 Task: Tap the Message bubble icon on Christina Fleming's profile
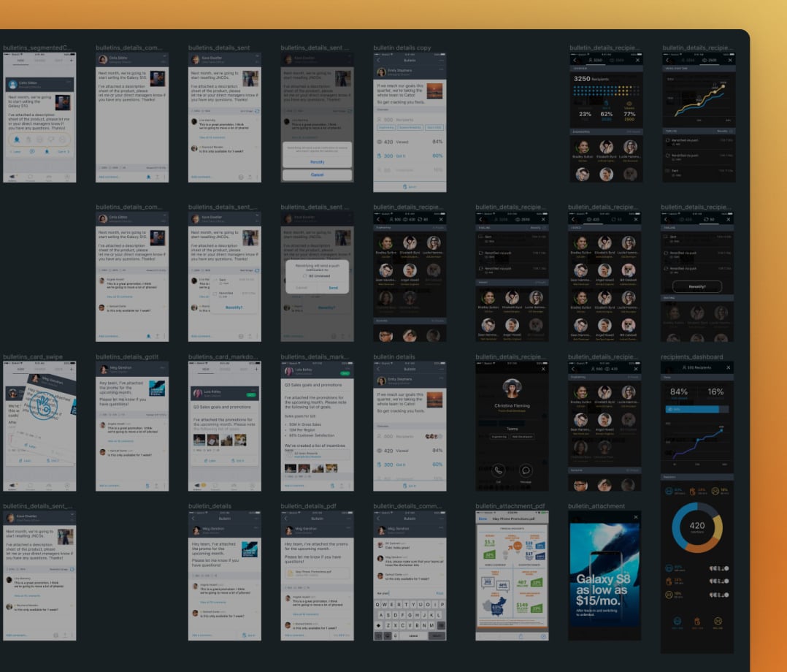[x=525, y=470]
